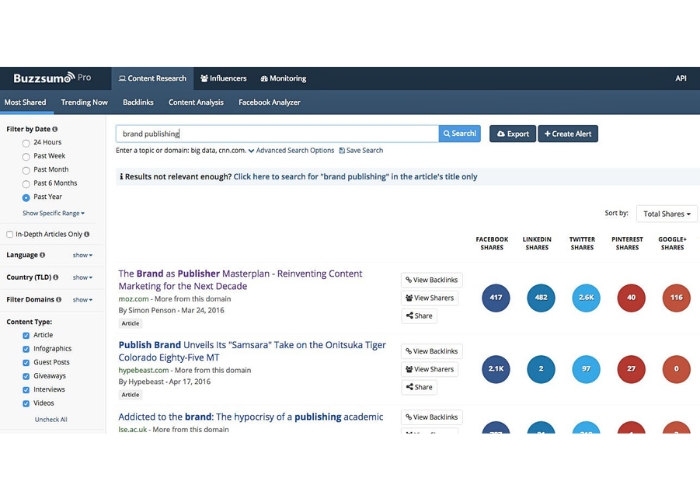The image size is (700, 500).
Task: Switch to Trending Now sub-tab
Action: [84, 102]
